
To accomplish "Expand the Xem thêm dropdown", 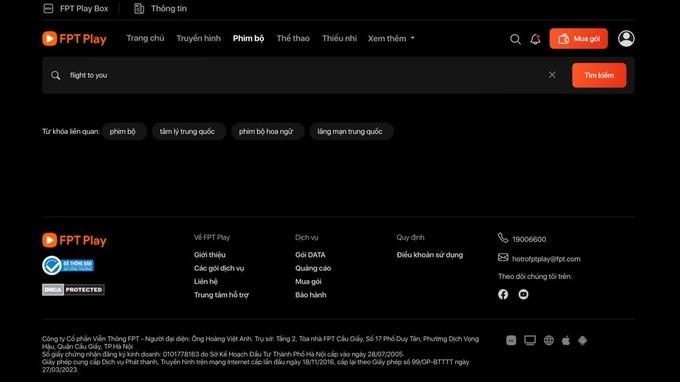I will 391,38.
